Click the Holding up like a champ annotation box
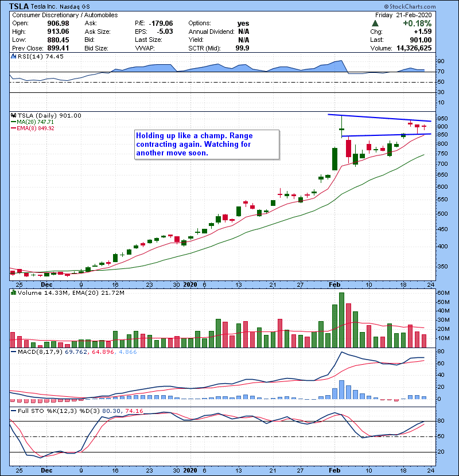 tap(207, 145)
